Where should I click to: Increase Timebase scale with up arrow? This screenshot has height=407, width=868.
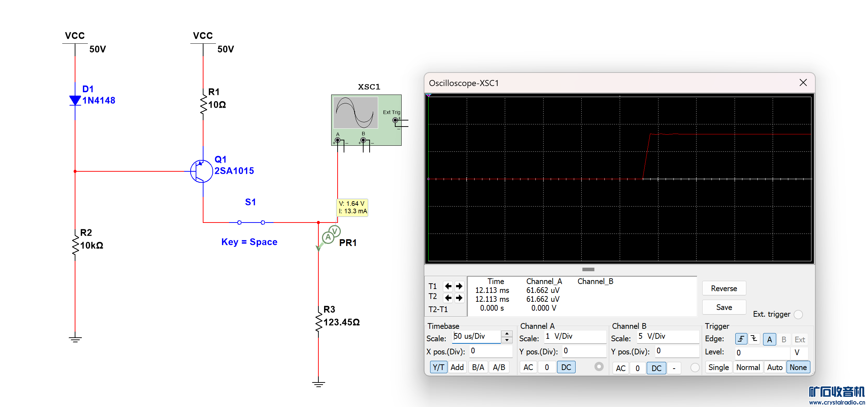click(507, 333)
